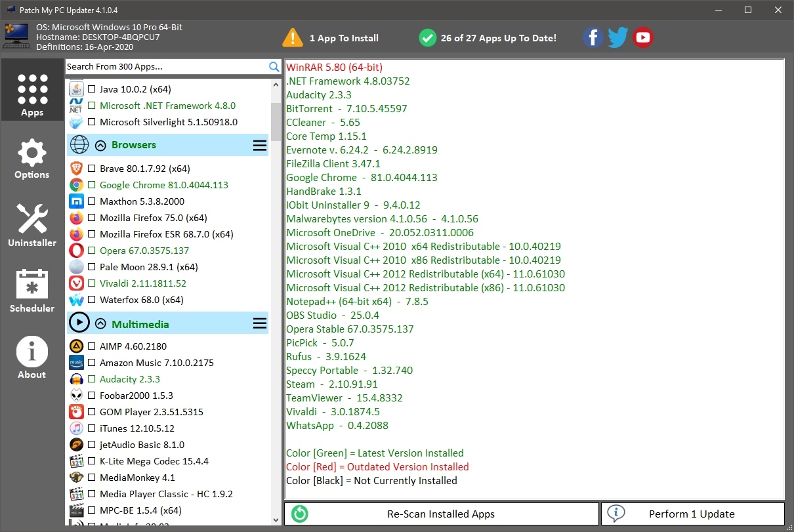The height and width of the screenshot is (532, 794).
Task: Collapse the Browsers category chevron
Action: 100,145
